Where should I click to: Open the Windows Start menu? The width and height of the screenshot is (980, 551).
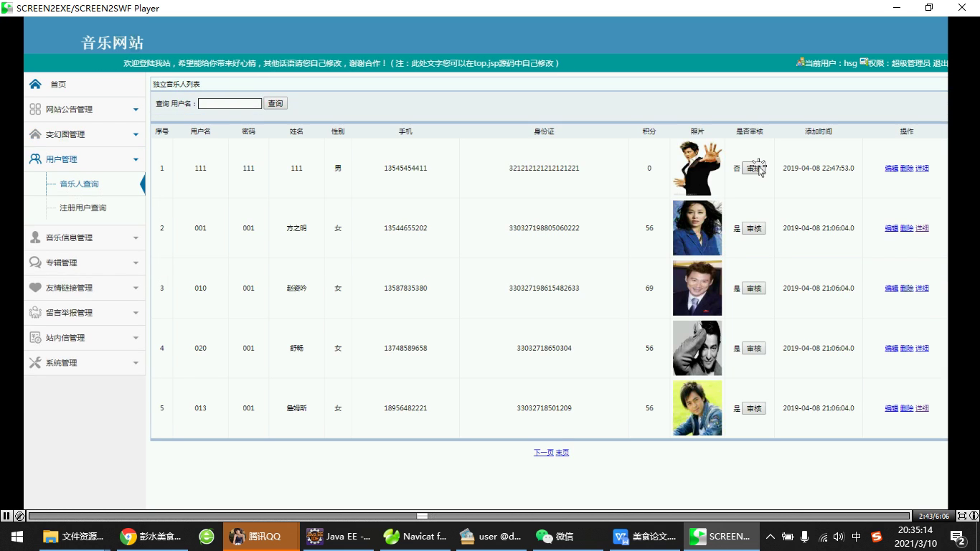tap(17, 537)
